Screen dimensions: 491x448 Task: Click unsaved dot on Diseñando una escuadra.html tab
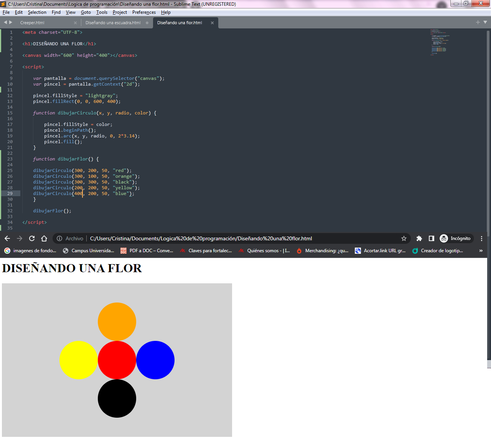click(x=147, y=23)
